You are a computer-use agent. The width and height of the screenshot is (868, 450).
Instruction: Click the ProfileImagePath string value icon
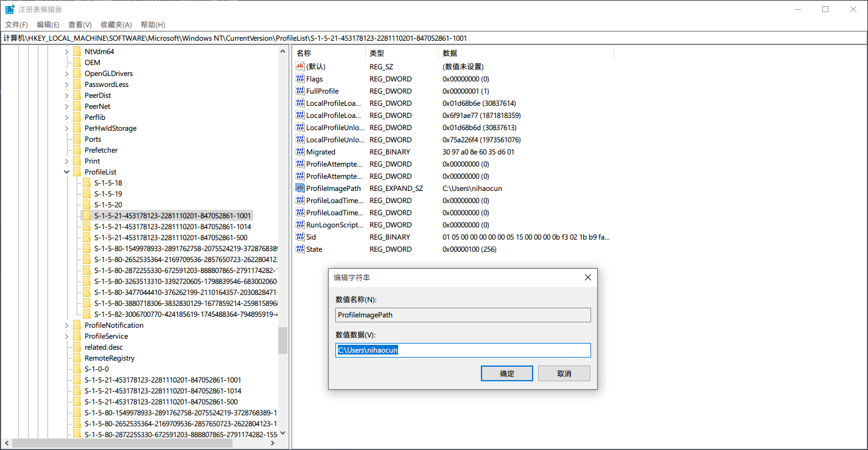299,189
